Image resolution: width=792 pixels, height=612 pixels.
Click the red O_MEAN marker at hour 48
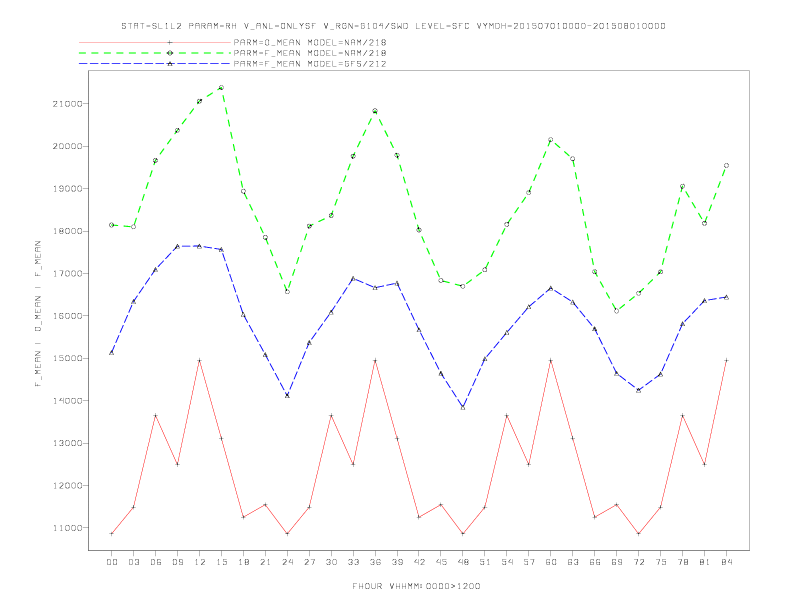click(463, 534)
